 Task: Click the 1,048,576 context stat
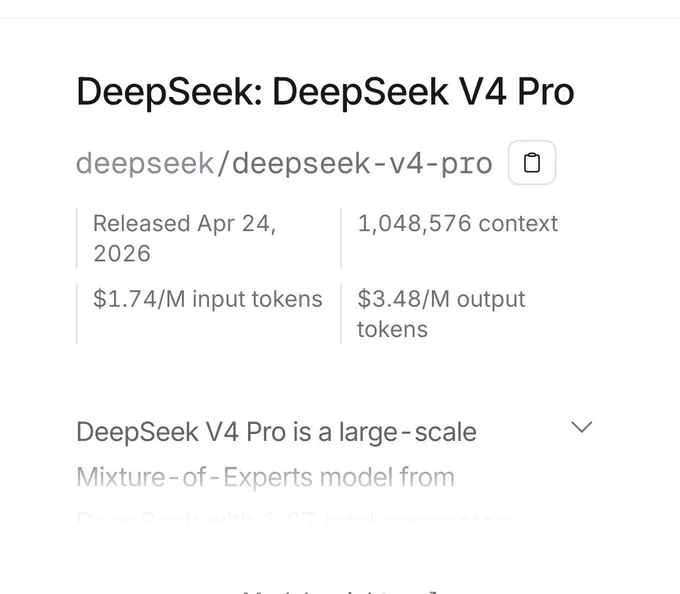[458, 224]
